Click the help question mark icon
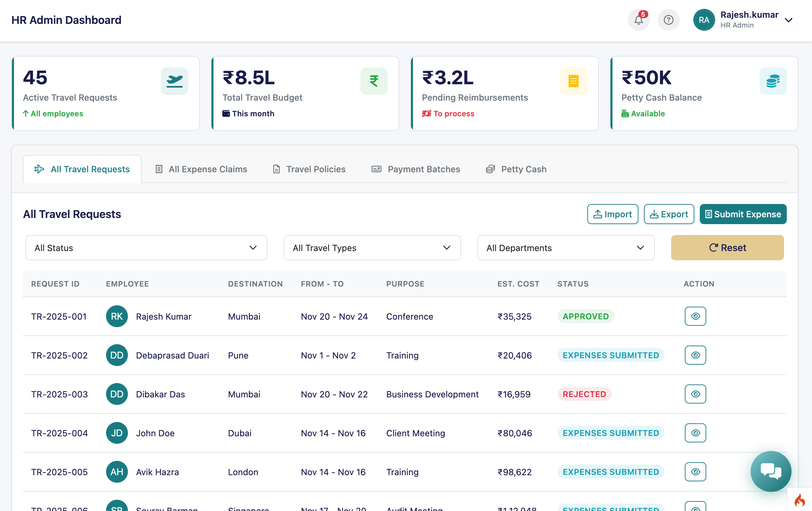The height and width of the screenshot is (511, 812). point(668,20)
